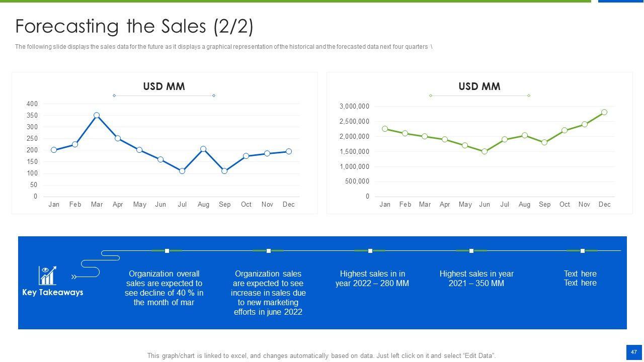This screenshot has height=362, width=644.
Task: Click the August data point on the blue line
Action: [203, 149]
